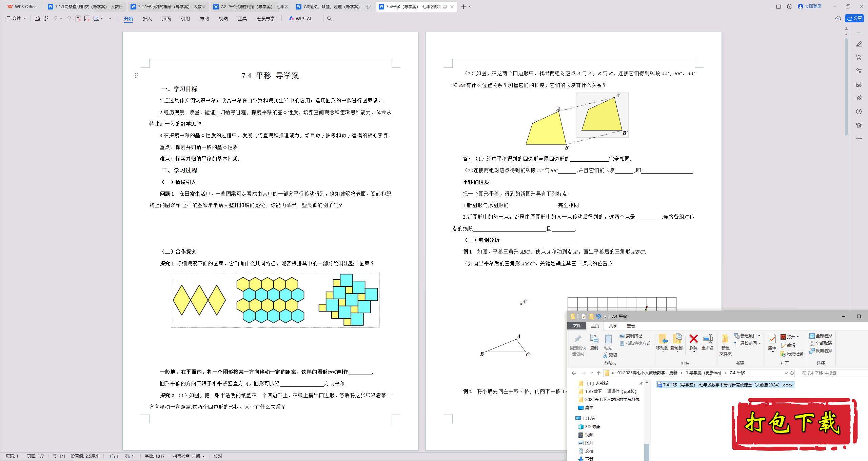The height and width of the screenshot is (461, 868).
Task: Click the new tab plus button in WPS
Action: click(463, 7)
